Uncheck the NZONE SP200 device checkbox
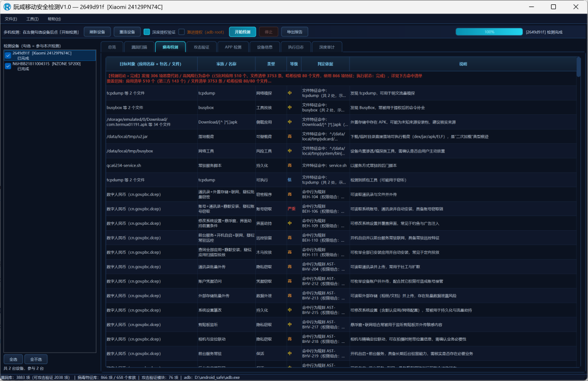588x381 pixels. coord(8,66)
